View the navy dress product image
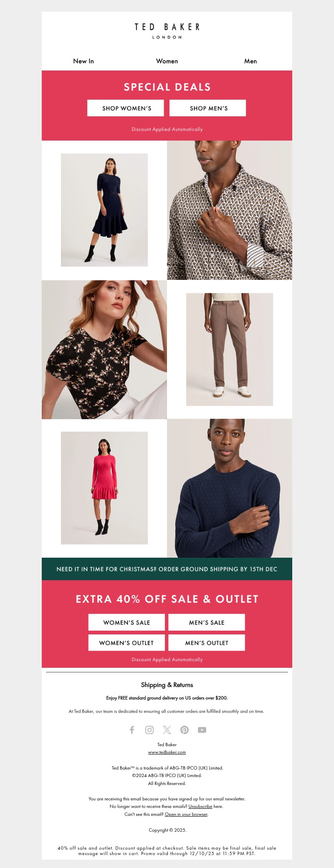 tap(104, 210)
